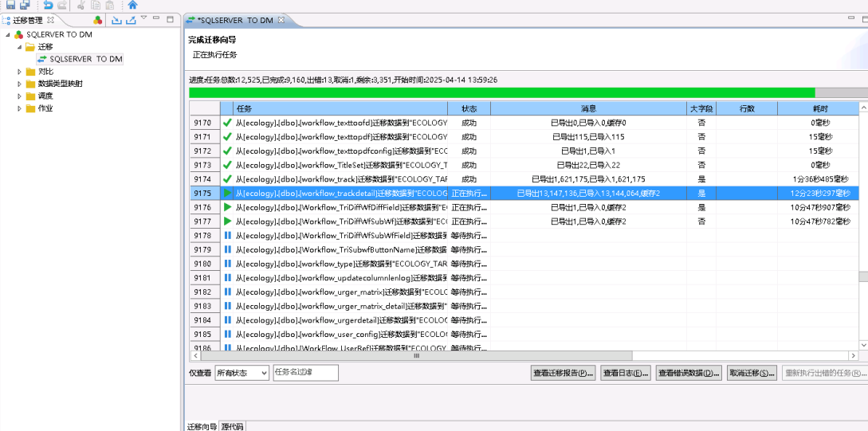Click the colored balls icon in 迁移管理 panel
Image resolution: width=868 pixels, height=431 pixels.
pyautogui.click(x=98, y=21)
